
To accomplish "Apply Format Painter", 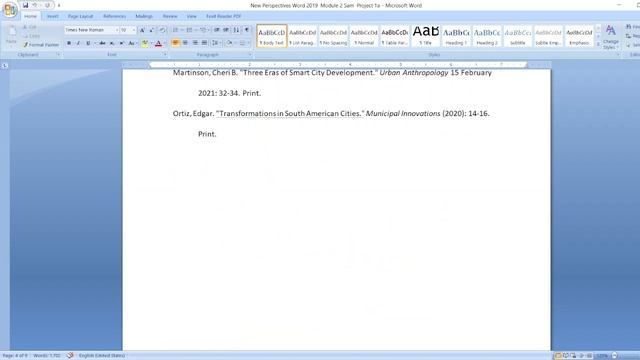I will point(41,45).
